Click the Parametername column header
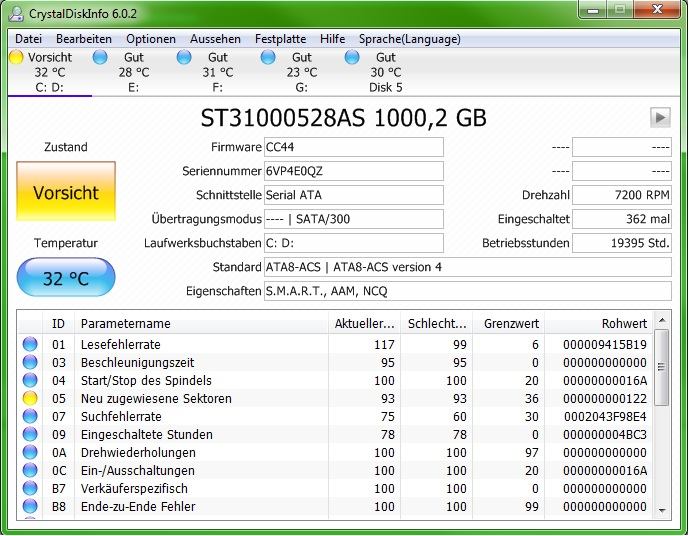This screenshot has width=689, height=536. (201, 324)
